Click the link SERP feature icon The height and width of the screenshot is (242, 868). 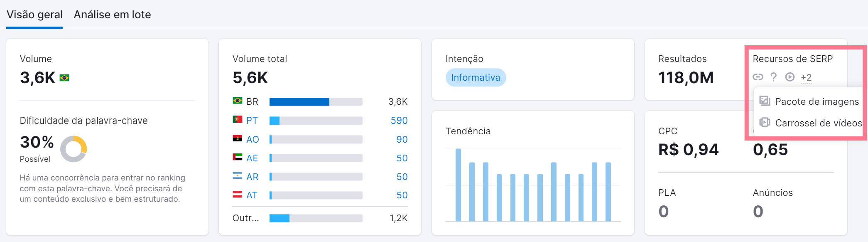pos(758,77)
